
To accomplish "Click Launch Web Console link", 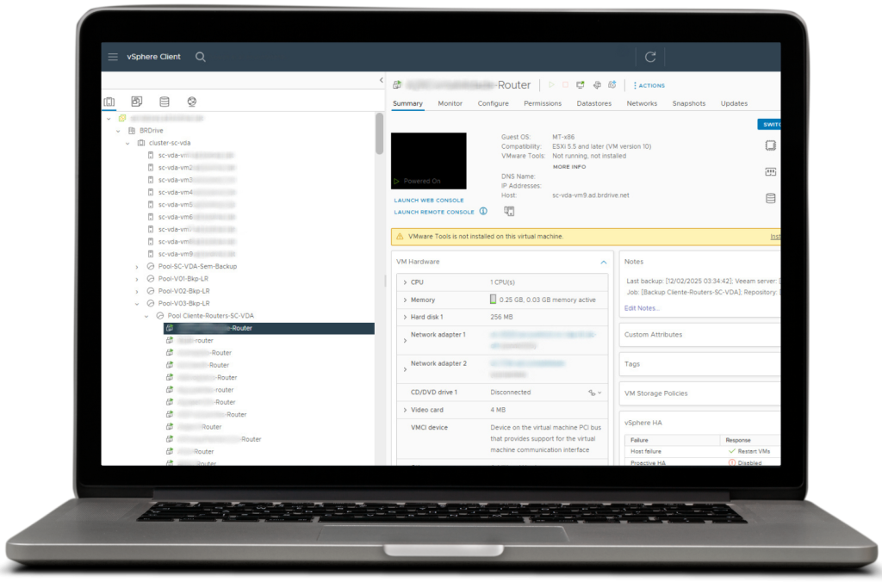I will coord(429,200).
